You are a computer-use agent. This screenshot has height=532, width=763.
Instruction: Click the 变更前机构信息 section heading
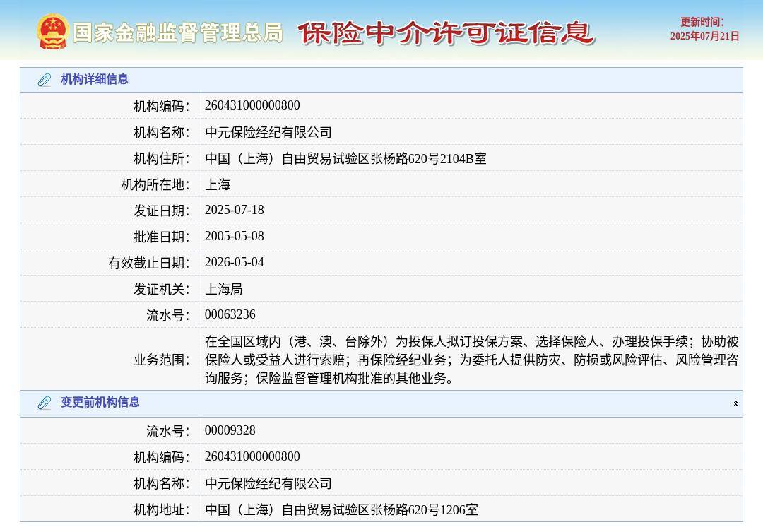tap(100, 402)
